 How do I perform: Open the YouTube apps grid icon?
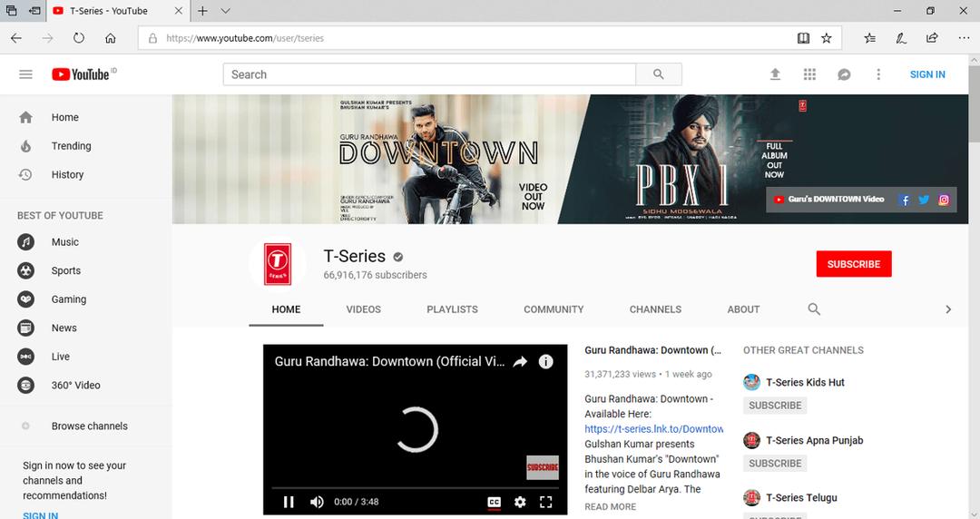point(809,74)
